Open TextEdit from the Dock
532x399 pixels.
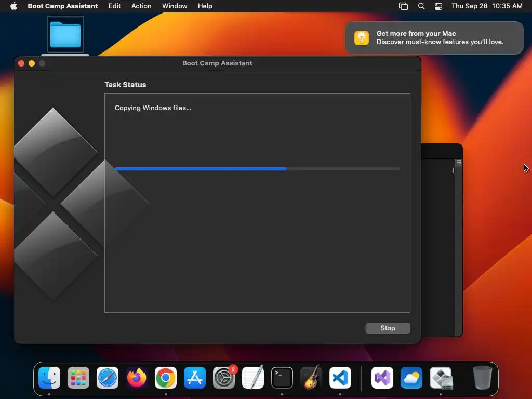click(253, 378)
